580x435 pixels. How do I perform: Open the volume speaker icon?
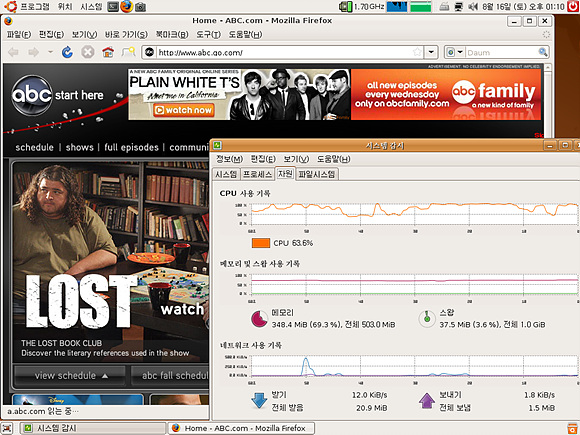[473, 6]
